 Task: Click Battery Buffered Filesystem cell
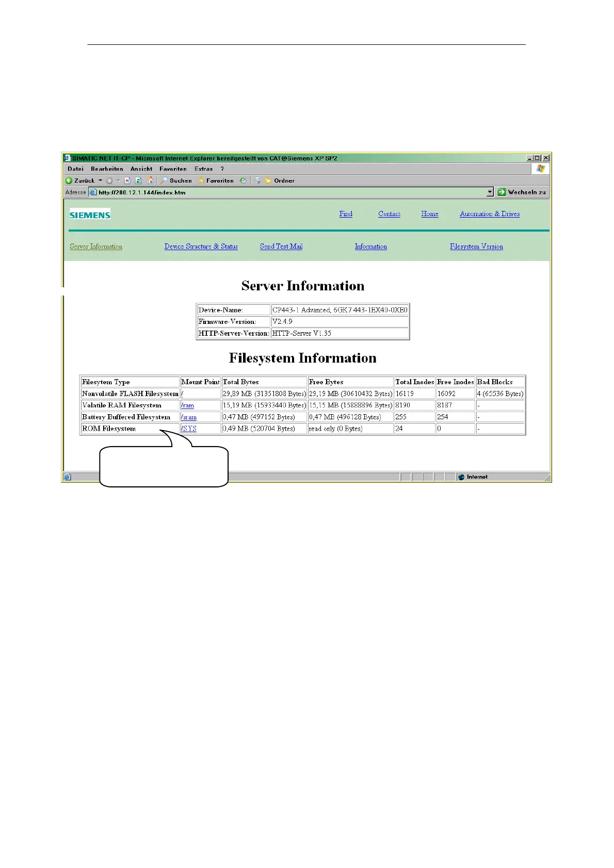(130, 417)
